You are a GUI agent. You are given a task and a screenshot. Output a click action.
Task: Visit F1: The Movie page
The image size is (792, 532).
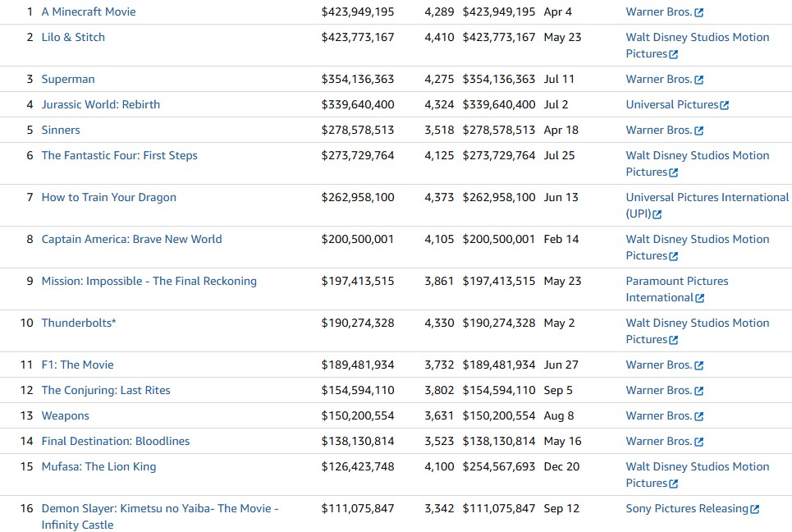tap(77, 365)
